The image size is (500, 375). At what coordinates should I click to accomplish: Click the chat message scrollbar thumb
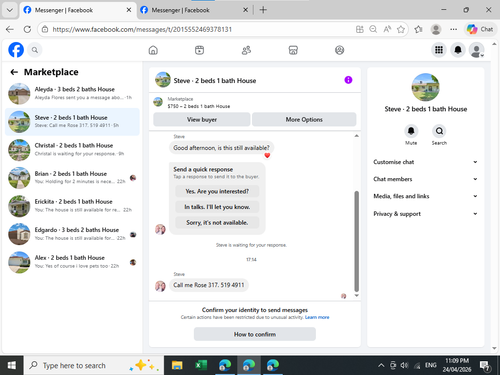click(356, 241)
